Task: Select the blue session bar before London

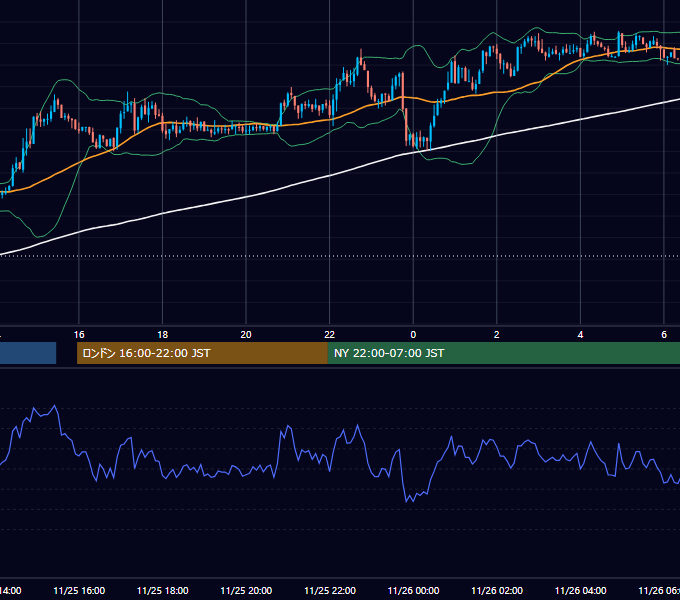Action: [28, 353]
